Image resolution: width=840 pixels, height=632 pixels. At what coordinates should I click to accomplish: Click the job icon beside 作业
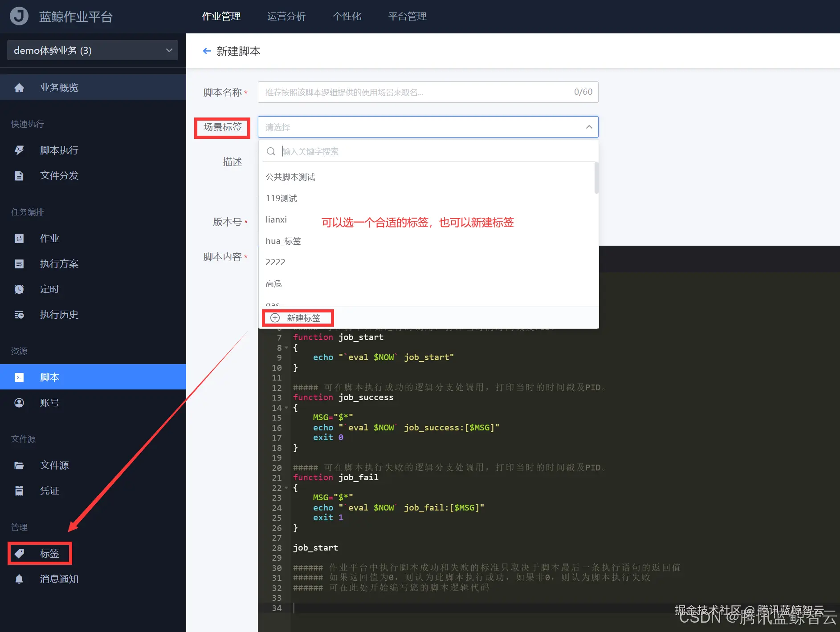click(19, 239)
